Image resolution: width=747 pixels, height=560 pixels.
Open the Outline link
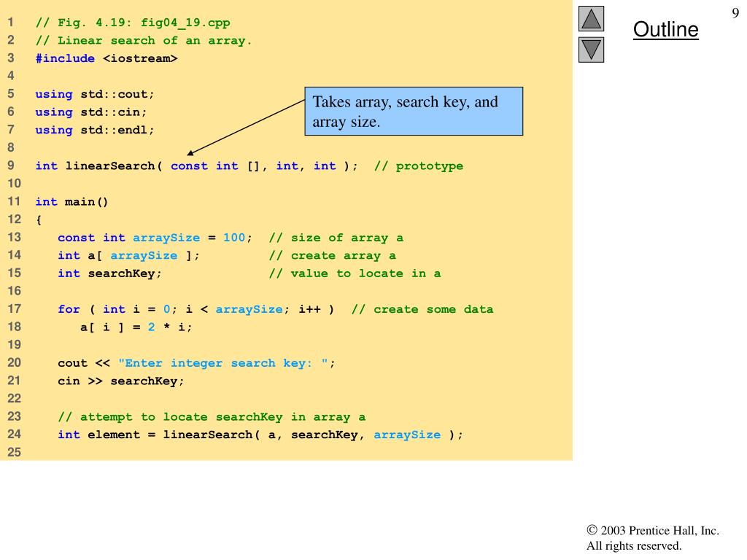pos(665,29)
